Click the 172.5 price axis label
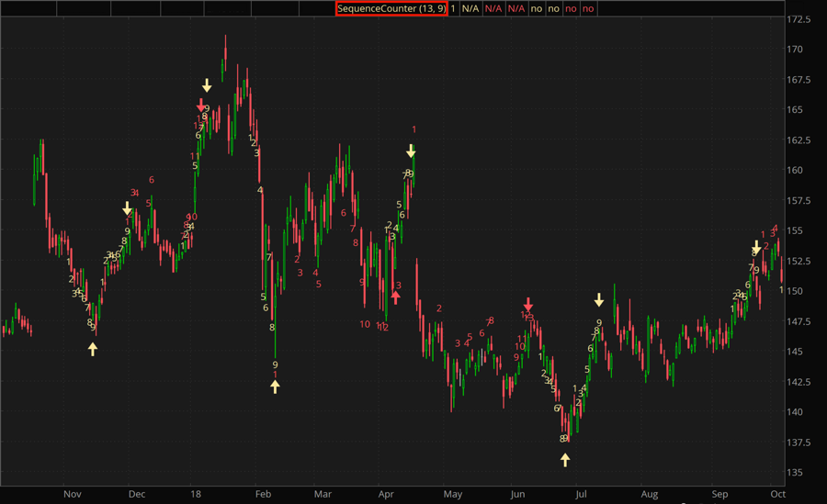 click(799, 19)
